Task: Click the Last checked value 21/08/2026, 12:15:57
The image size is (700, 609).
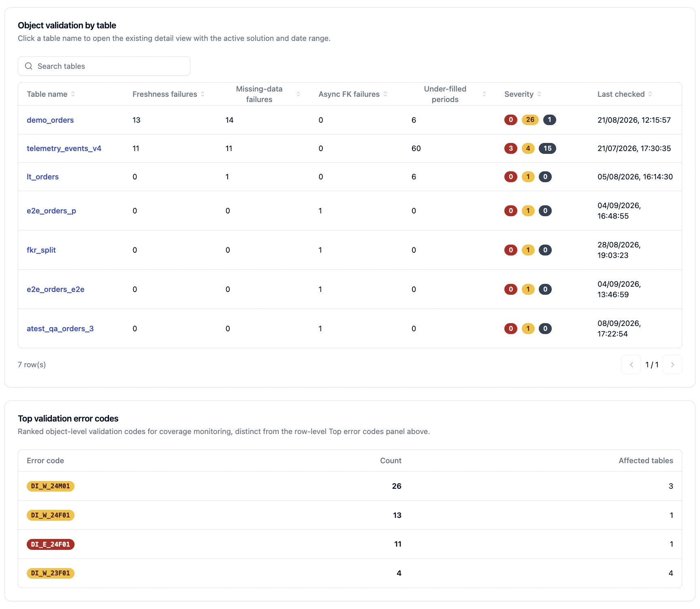Action: 634,120
